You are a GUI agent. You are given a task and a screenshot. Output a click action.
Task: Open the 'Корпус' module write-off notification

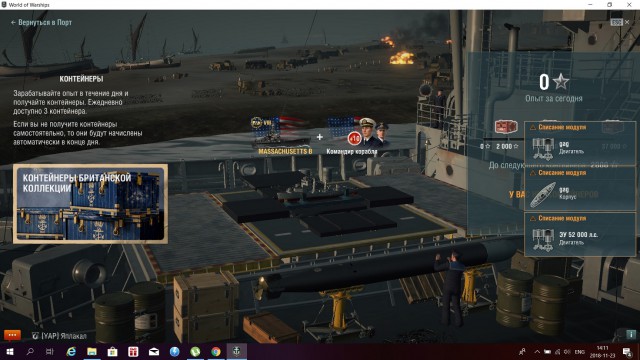[580, 189]
